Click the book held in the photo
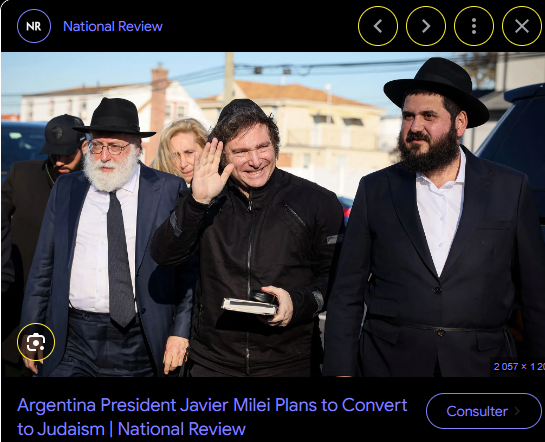Viewport: 545px width, 442px height. [x=250, y=306]
